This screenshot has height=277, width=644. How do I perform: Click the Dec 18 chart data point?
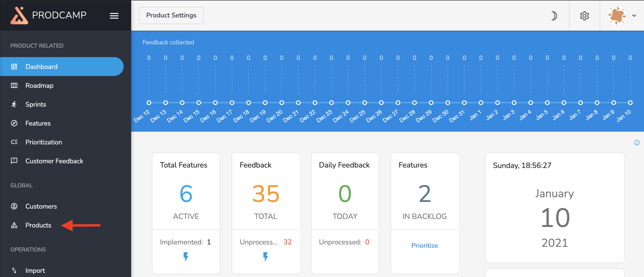point(248,103)
